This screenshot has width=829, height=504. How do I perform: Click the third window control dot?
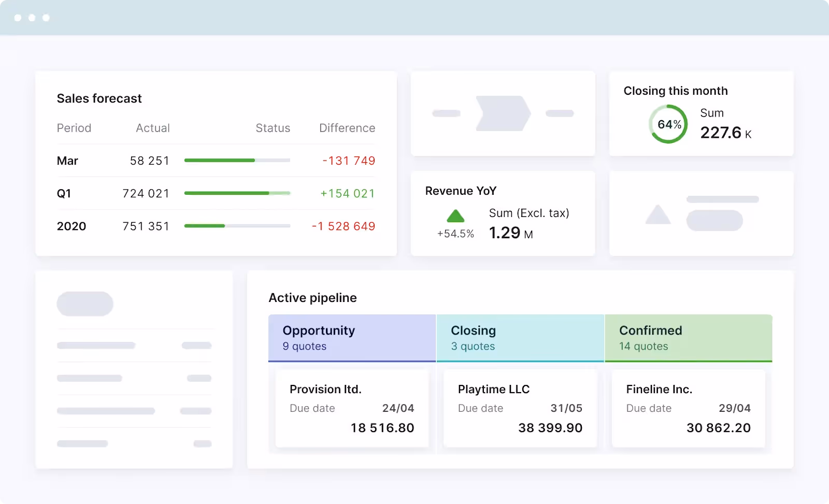(x=46, y=18)
